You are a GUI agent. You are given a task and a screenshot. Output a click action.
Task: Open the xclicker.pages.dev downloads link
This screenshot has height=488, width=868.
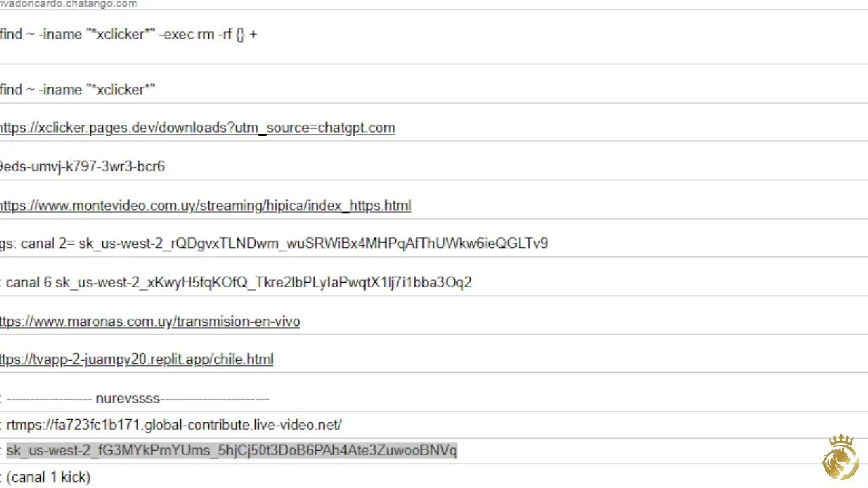tap(197, 128)
